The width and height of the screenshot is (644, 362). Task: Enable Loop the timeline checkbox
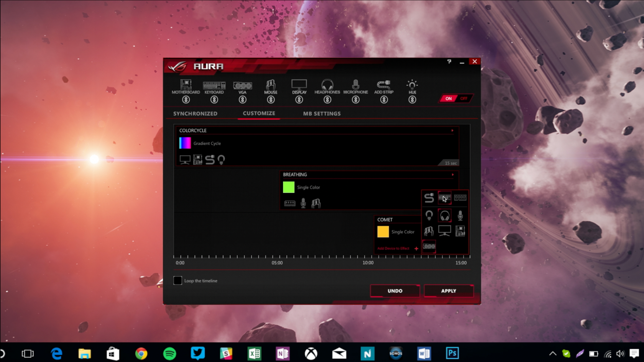177,280
